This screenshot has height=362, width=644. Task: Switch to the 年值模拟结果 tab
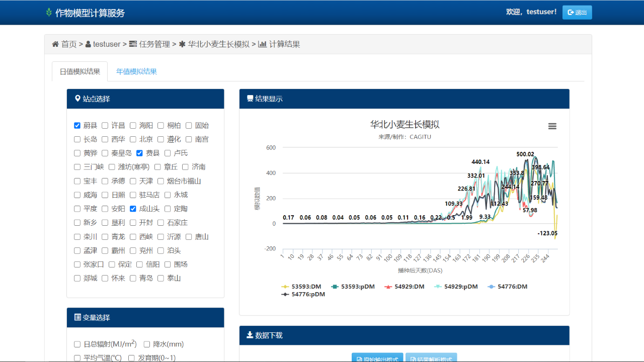pyautogui.click(x=136, y=71)
